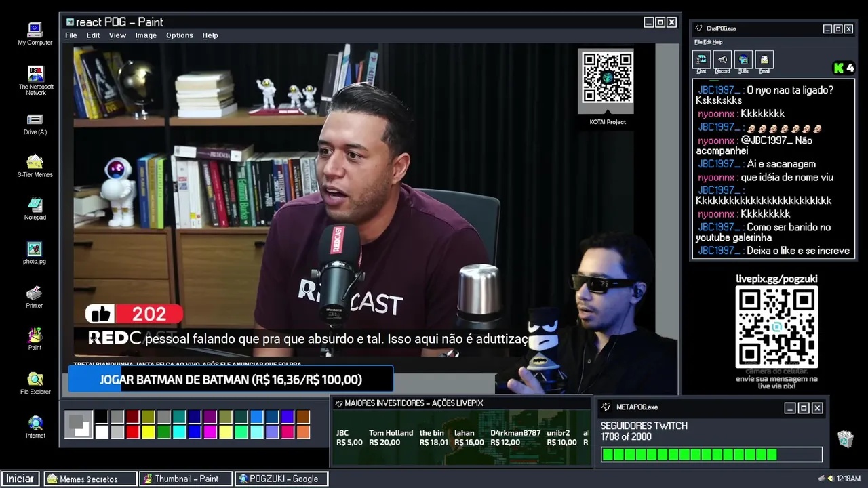Select the magenta color swatch
The width and height of the screenshot is (868, 488).
[210, 432]
